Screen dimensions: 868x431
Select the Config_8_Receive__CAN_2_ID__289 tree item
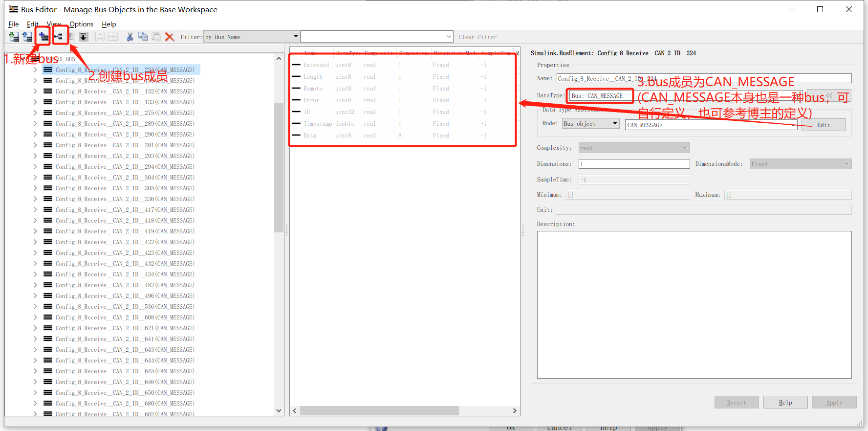[125, 124]
